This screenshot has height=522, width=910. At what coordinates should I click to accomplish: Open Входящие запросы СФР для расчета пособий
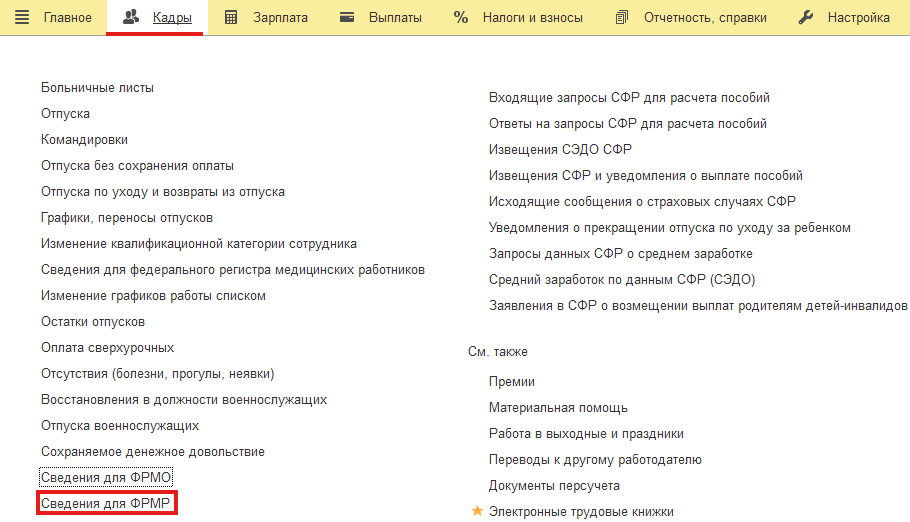pyautogui.click(x=629, y=98)
